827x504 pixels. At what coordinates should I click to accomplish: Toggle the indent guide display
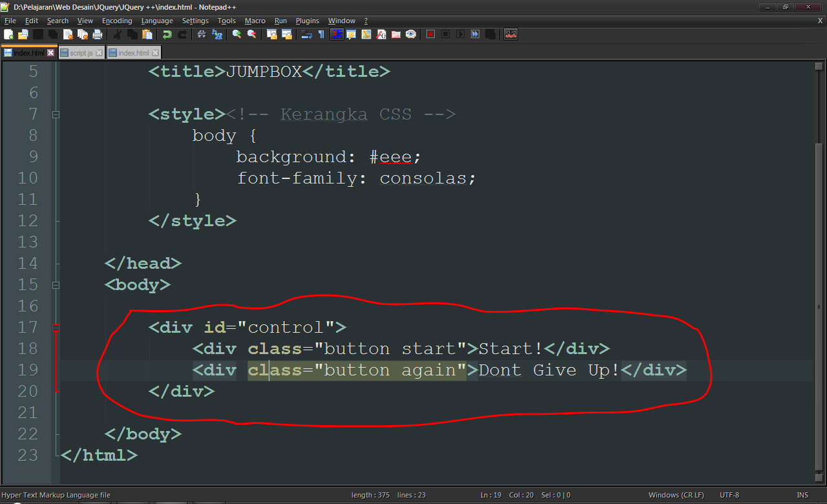click(x=337, y=34)
